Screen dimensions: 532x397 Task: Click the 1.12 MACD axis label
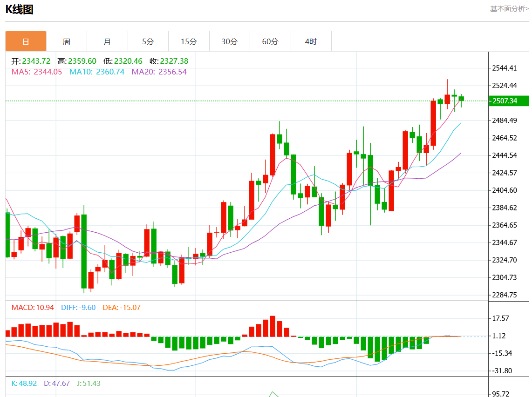[x=499, y=336]
